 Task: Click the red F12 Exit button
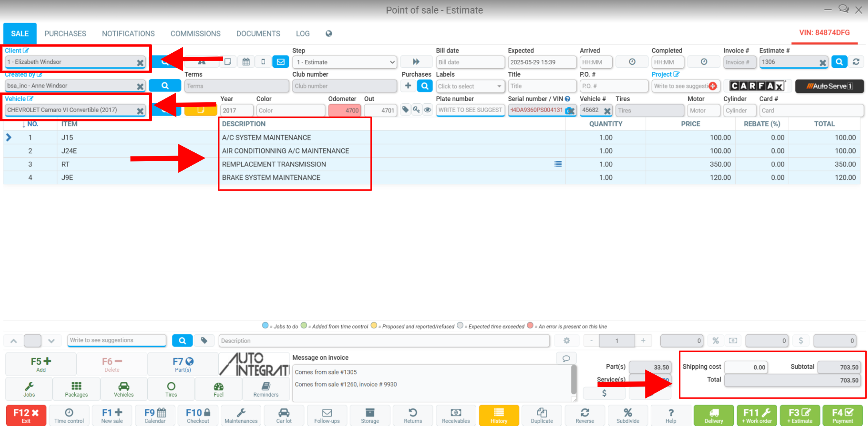(x=26, y=416)
